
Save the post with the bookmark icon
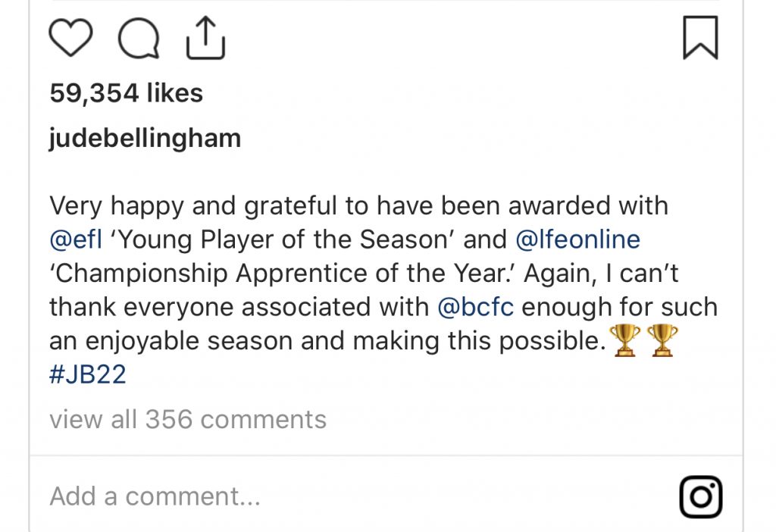point(700,39)
